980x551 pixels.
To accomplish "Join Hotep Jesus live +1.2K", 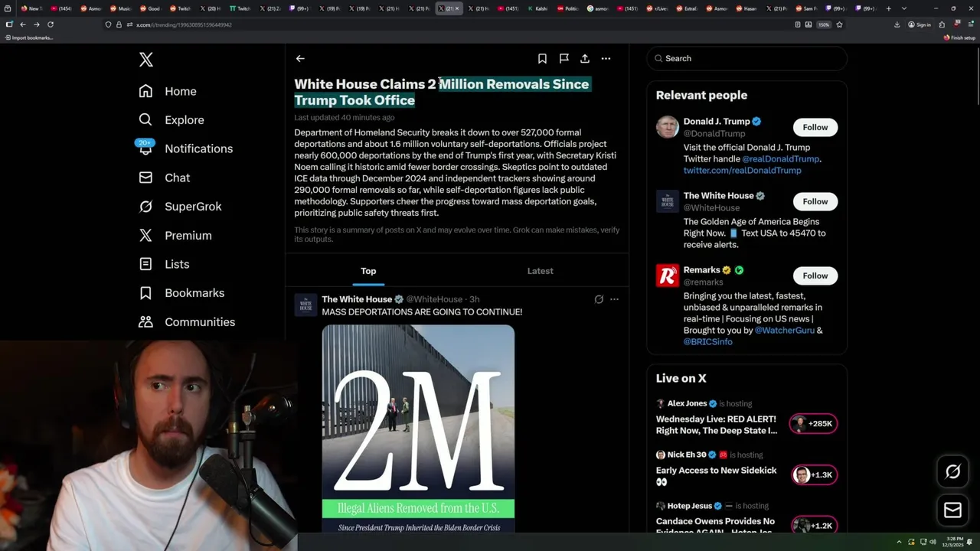I will (814, 526).
